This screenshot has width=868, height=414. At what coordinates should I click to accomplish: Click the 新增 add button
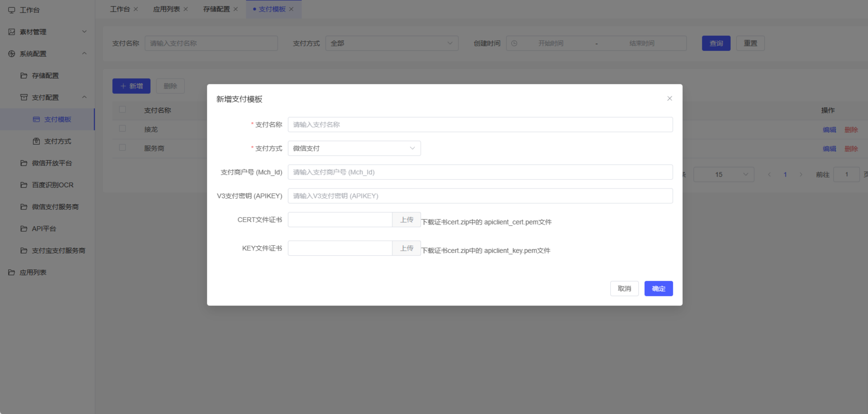[131, 86]
